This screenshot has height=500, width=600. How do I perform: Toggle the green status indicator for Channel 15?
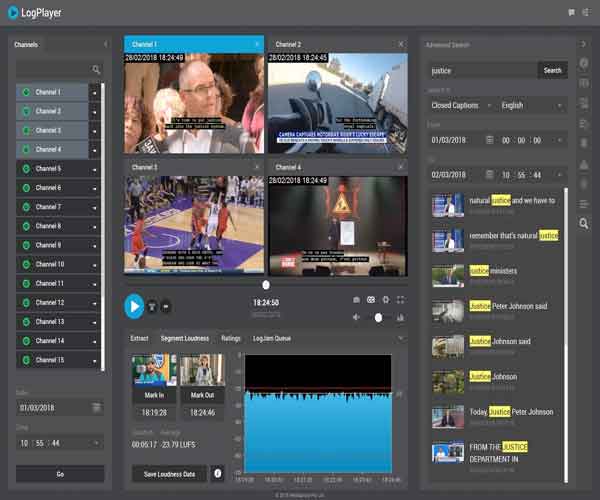[x=26, y=360]
